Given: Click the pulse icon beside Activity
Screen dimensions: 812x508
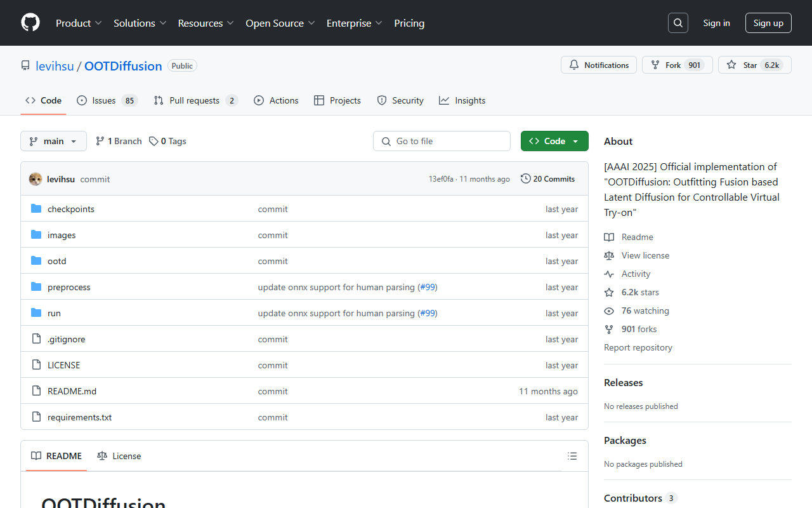Looking at the screenshot, I should 609,274.
